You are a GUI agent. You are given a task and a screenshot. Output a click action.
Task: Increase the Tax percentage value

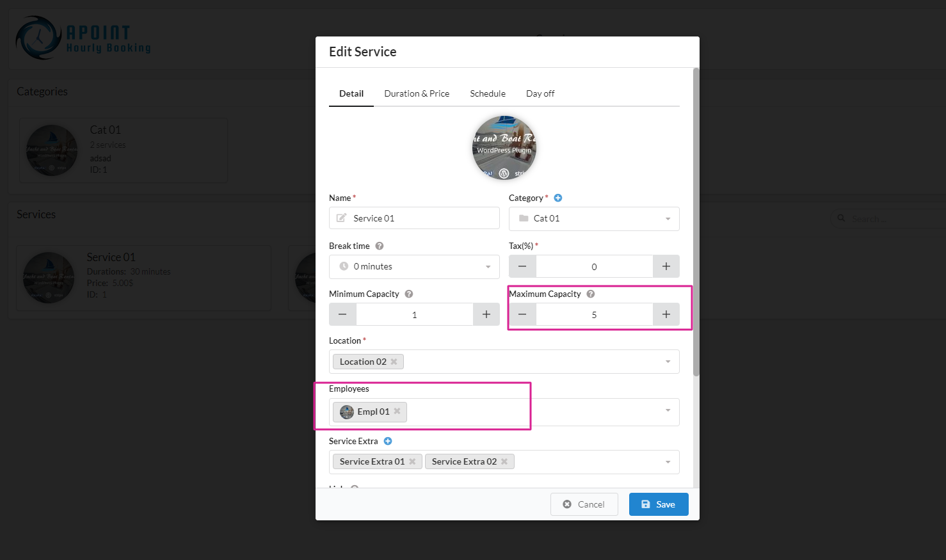pos(666,266)
